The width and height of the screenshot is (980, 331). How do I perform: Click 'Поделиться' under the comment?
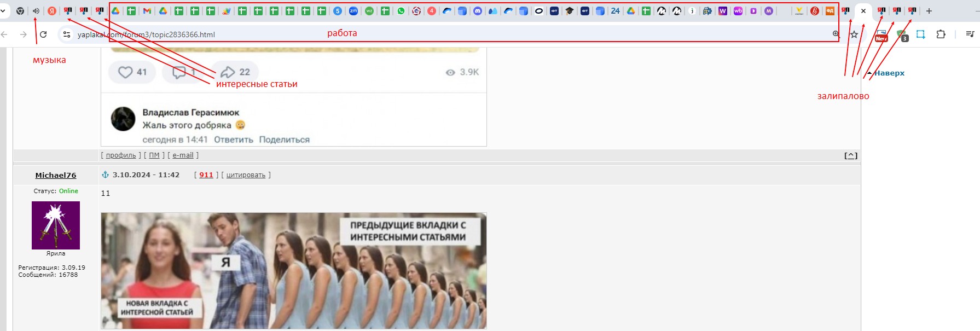(x=285, y=140)
